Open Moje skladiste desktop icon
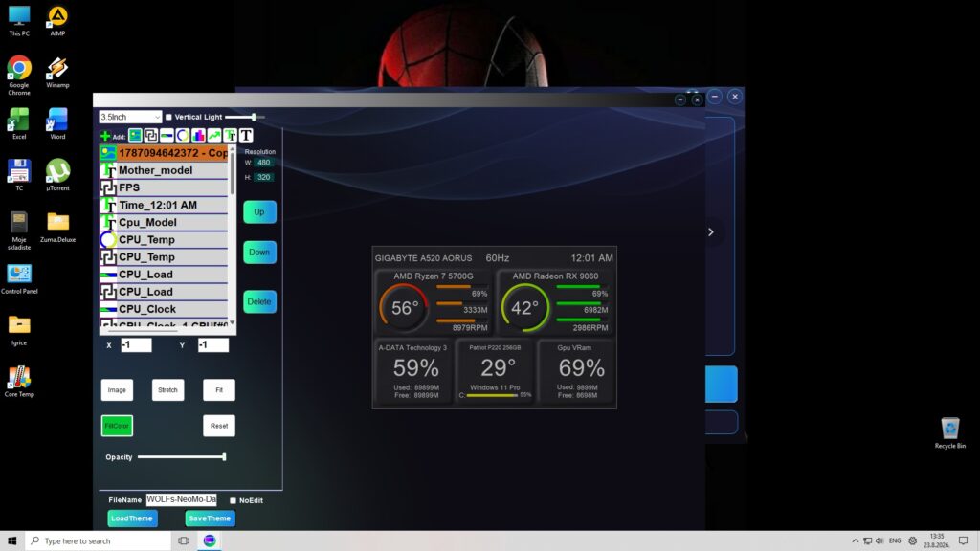Viewport: 980px width, 551px height. click(x=19, y=231)
